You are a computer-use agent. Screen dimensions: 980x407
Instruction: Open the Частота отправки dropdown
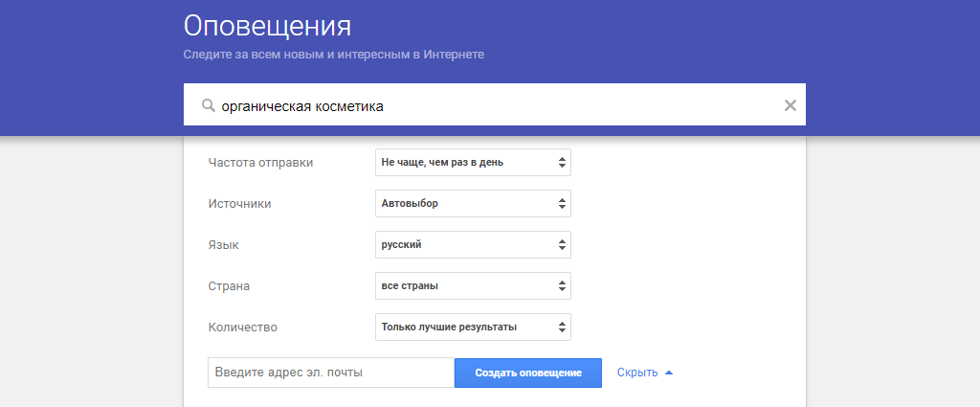473,163
